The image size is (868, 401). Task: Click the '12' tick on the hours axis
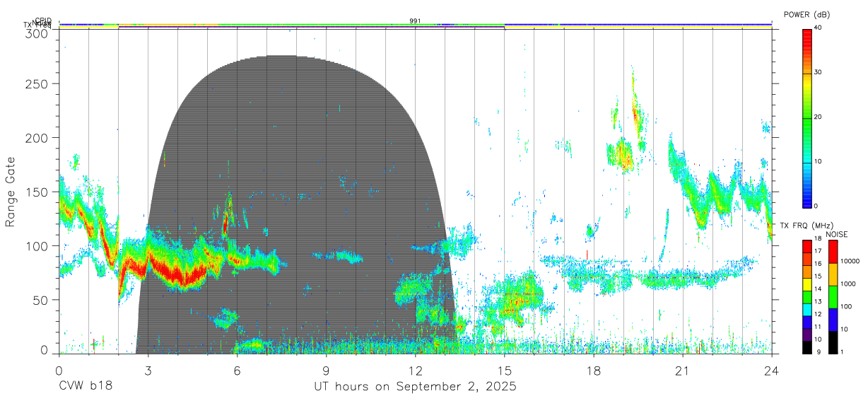(415, 371)
